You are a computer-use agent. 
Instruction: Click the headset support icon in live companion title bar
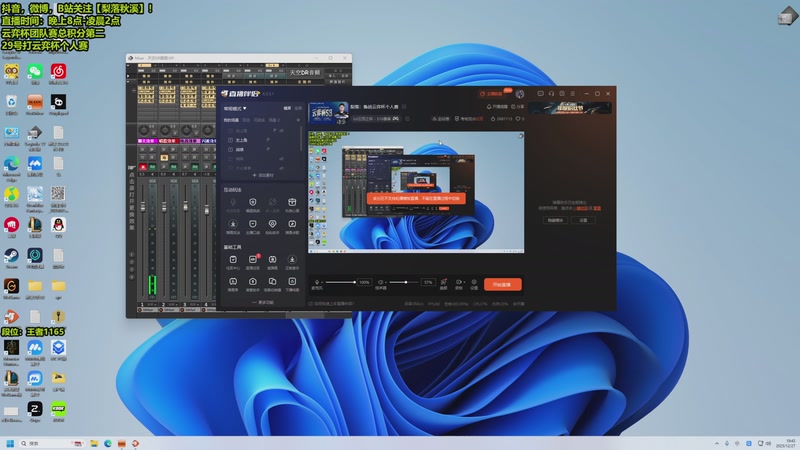(x=551, y=94)
